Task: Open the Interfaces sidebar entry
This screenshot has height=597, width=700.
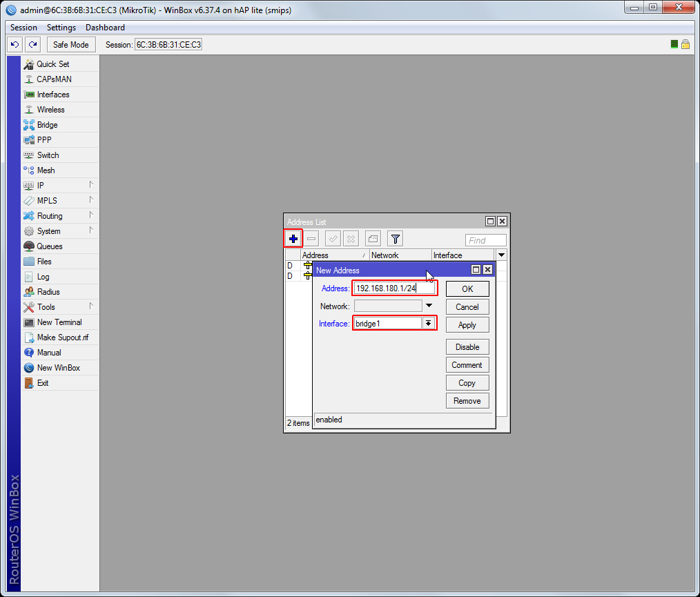Action: coord(52,95)
